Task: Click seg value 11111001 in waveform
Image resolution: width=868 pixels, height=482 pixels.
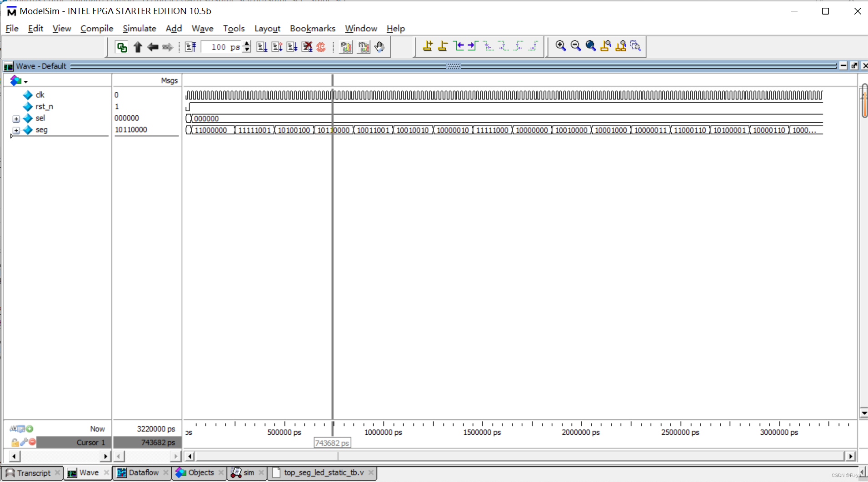Action: tap(254, 130)
